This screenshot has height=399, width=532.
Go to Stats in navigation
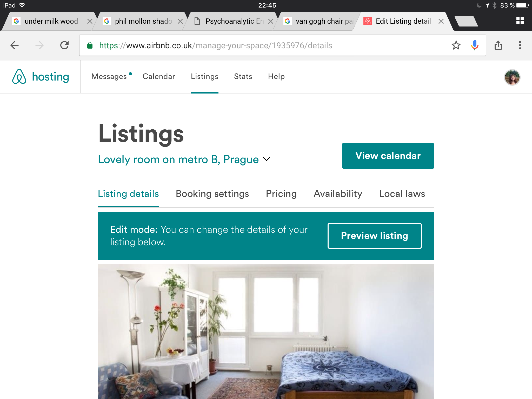click(x=243, y=76)
